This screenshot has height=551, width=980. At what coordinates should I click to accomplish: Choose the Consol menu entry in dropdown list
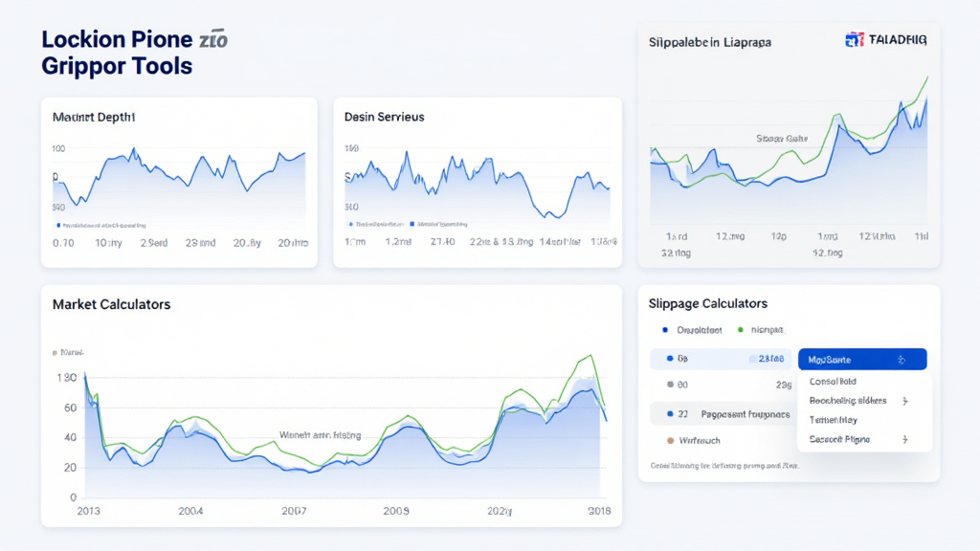(x=833, y=382)
